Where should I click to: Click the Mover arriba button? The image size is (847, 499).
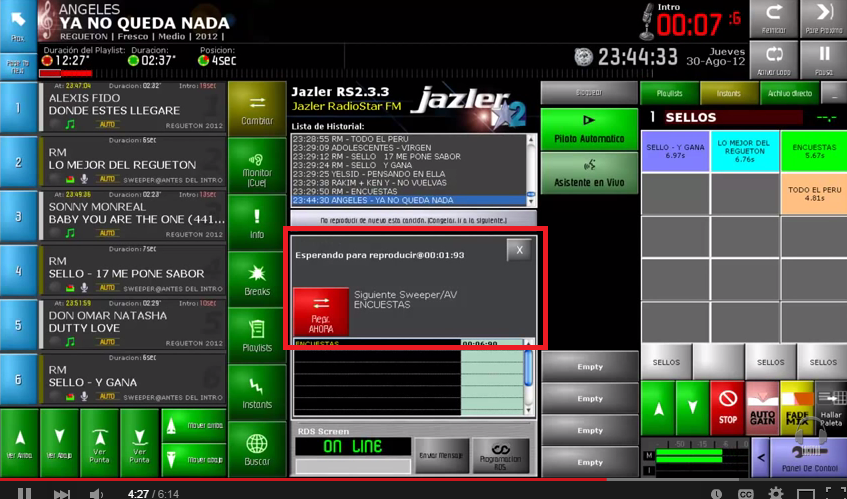(193, 426)
